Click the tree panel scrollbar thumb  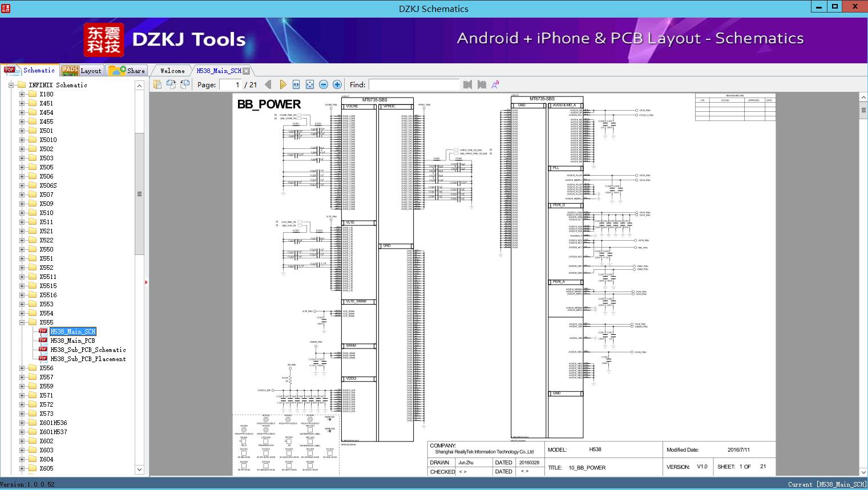tap(139, 194)
